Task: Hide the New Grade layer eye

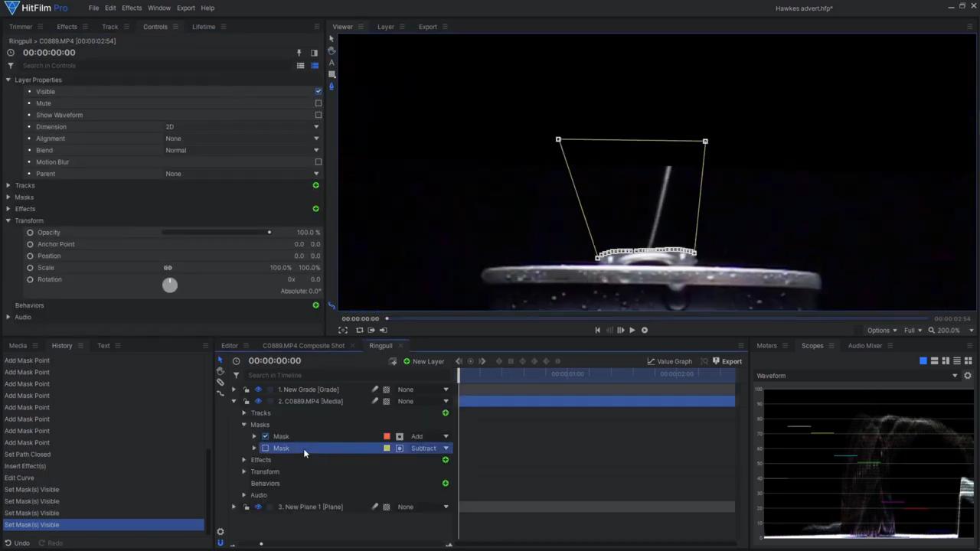Action: click(x=258, y=390)
